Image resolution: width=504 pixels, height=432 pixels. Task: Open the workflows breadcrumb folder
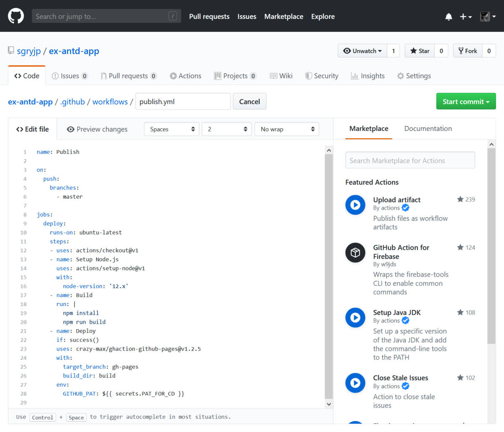pos(110,102)
